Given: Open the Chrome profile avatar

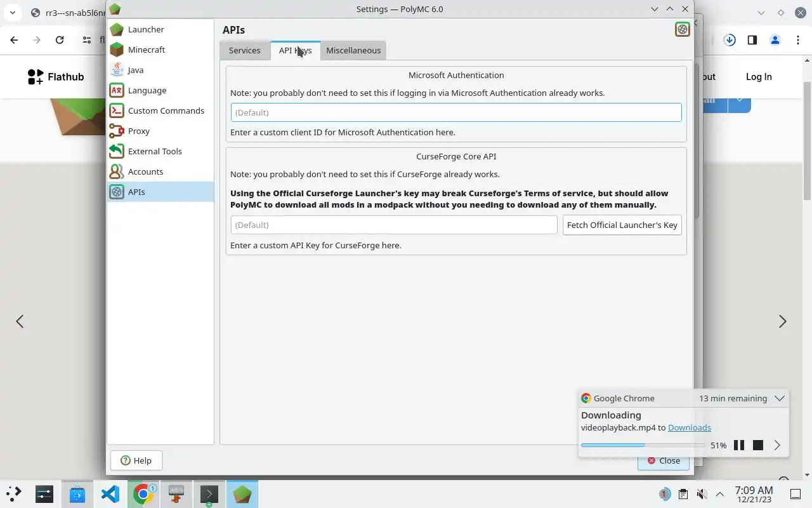Looking at the screenshot, I should (x=775, y=40).
